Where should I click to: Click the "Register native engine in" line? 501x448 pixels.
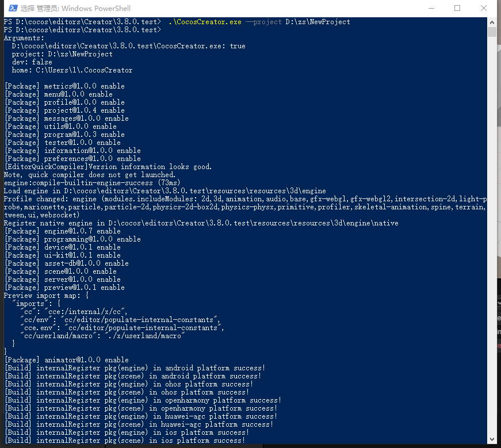pos(201,223)
